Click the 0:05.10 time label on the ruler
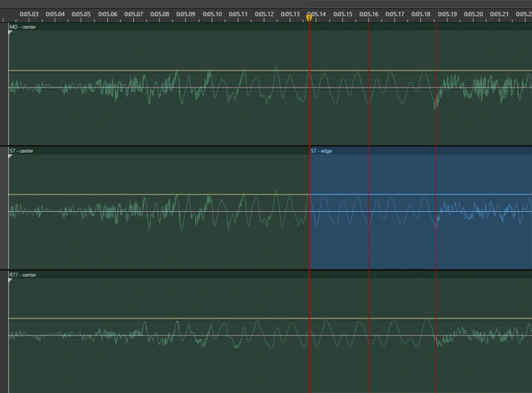Viewport: 532px width, 393px height. [212, 14]
